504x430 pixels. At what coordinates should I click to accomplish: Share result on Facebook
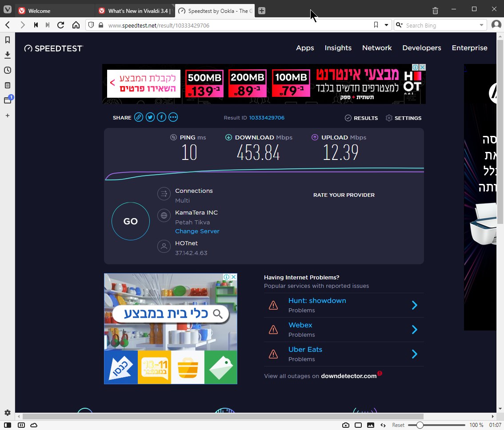pyautogui.click(x=161, y=117)
